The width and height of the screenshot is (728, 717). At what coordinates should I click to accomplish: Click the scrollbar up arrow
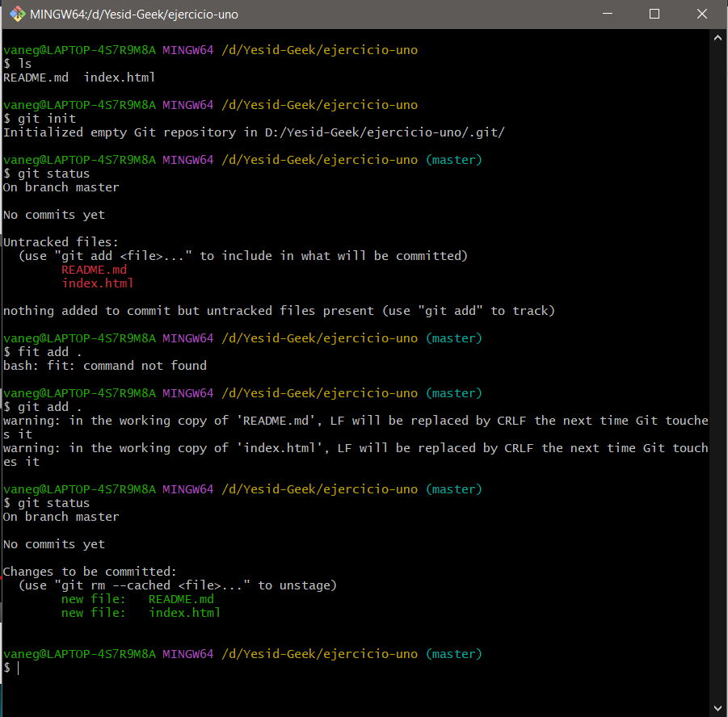click(x=717, y=36)
